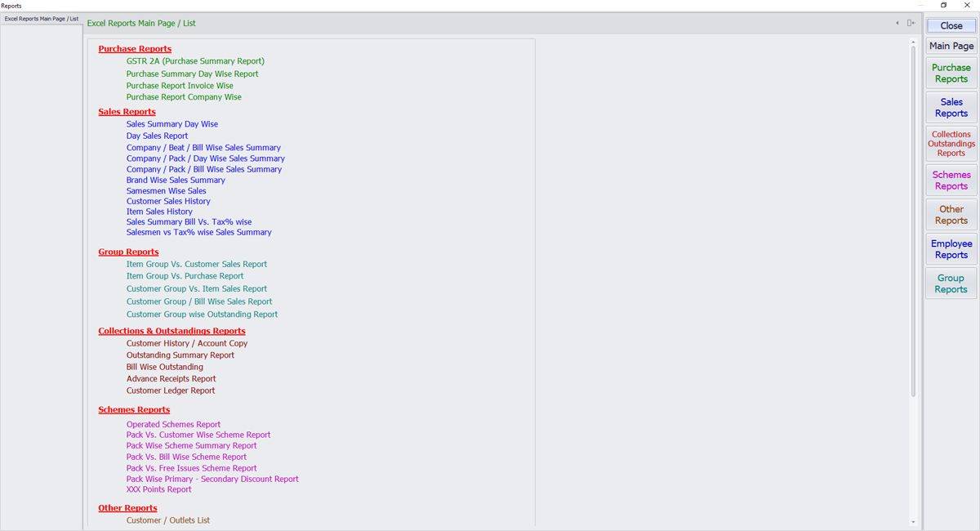The width and height of the screenshot is (980, 531).
Task: Click the panel dock icon in header
Action: (x=911, y=23)
